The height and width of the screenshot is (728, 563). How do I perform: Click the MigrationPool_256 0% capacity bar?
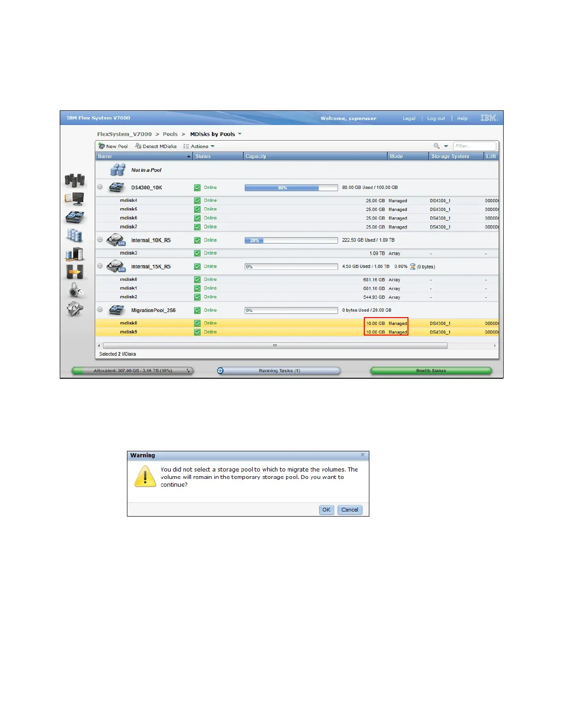(291, 310)
